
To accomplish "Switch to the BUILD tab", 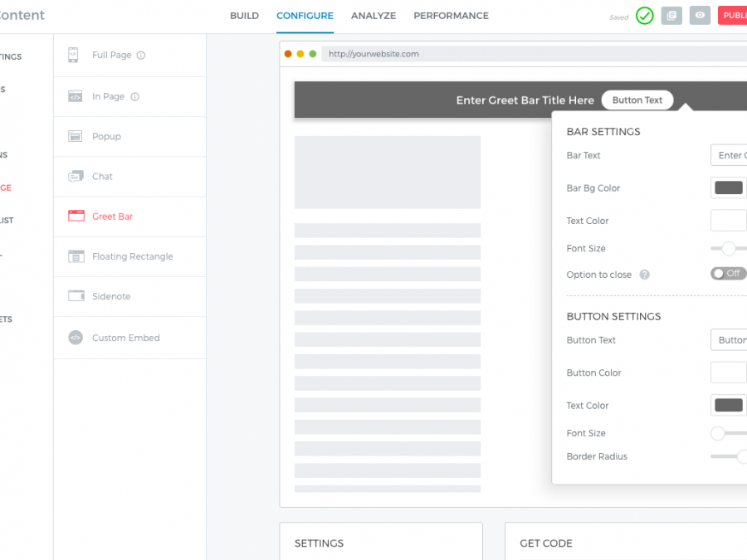I will (244, 16).
